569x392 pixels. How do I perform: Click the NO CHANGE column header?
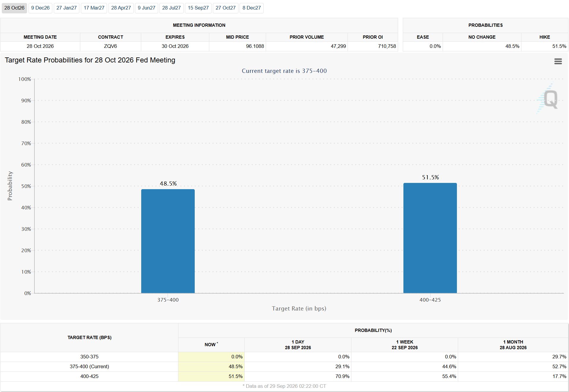[482, 37]
